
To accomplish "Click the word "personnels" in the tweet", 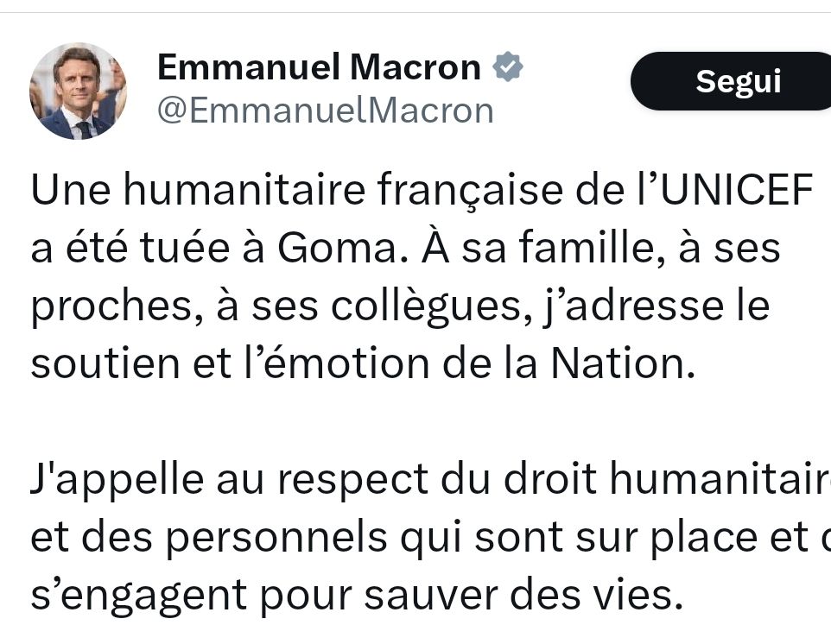I will click(275, 538).
